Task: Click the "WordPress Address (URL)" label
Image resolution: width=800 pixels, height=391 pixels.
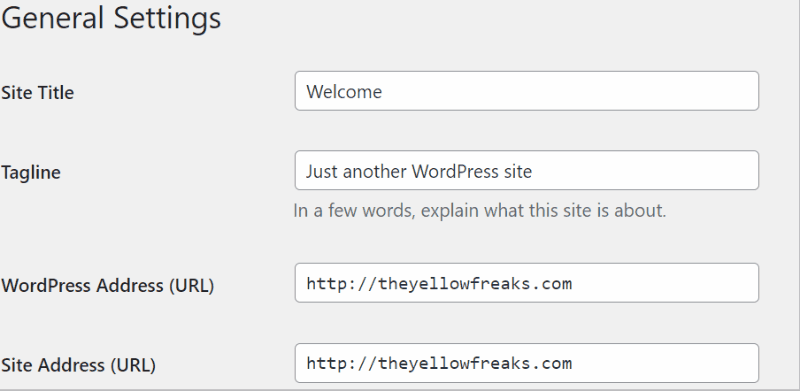Action: click(x=107, y=285)
